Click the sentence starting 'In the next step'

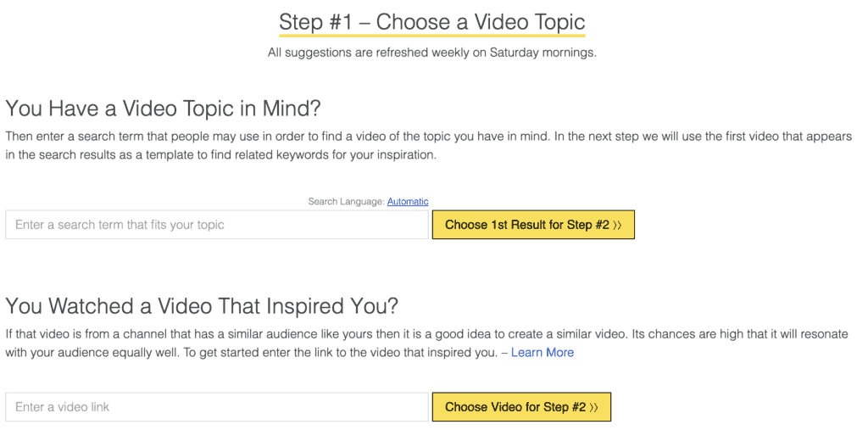pyautogui.click(x=678, y=136)
